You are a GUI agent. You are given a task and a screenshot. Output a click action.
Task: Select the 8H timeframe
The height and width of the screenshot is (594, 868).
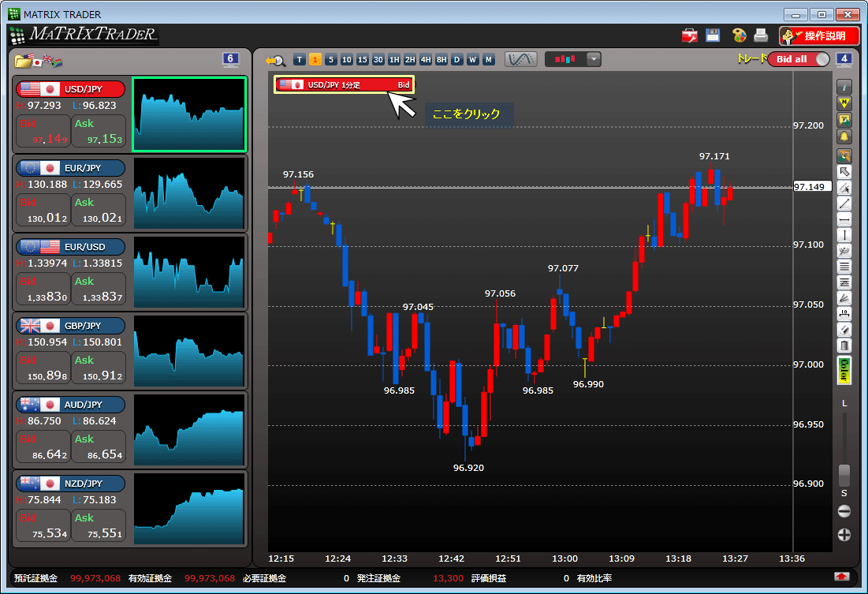tap(441, 59)
